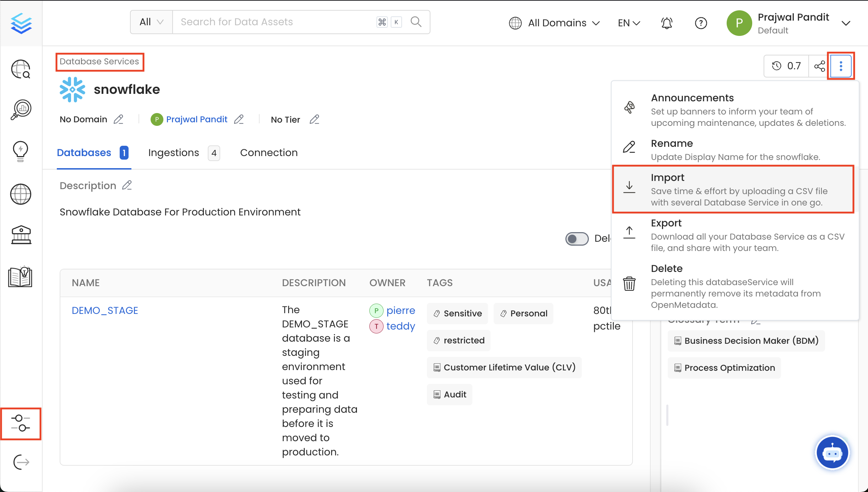This screenshot has width=868, height=492.
Task: Expand the All Domains dropdown
Action: coord(555,23)
